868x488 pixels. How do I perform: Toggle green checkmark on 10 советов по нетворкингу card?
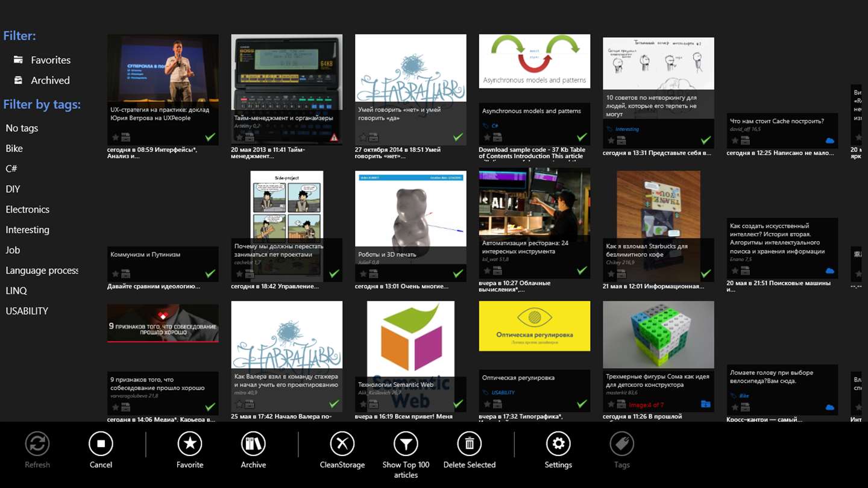point(705,140)
